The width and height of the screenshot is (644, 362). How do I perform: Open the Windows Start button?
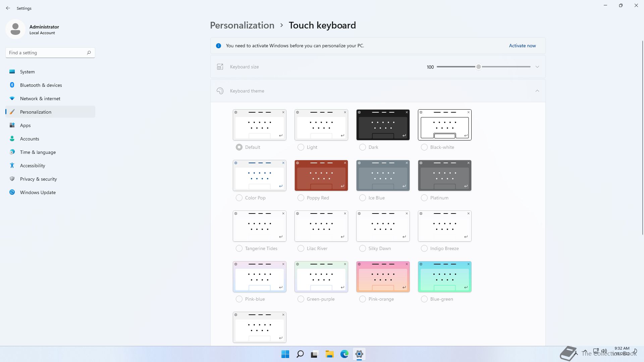[285, 354]
